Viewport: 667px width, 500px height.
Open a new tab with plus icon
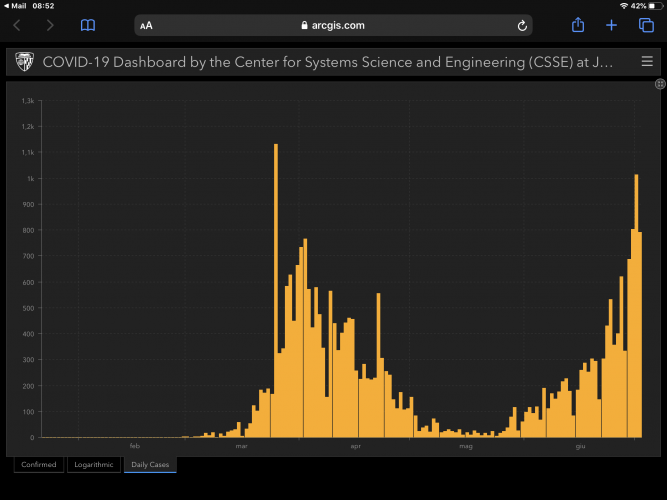pos(612,25)
